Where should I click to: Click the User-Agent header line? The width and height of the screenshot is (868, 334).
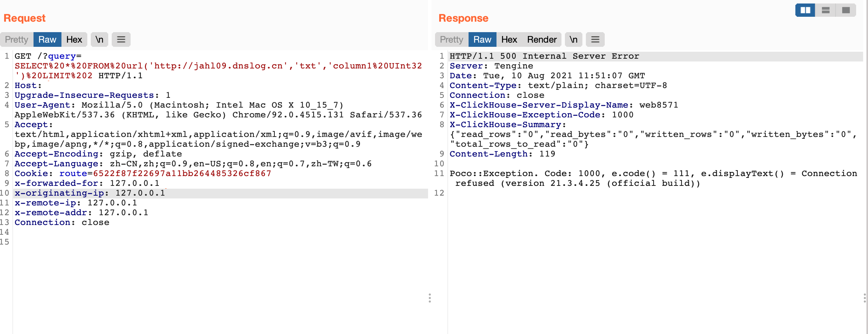click(x=218, y=110)
